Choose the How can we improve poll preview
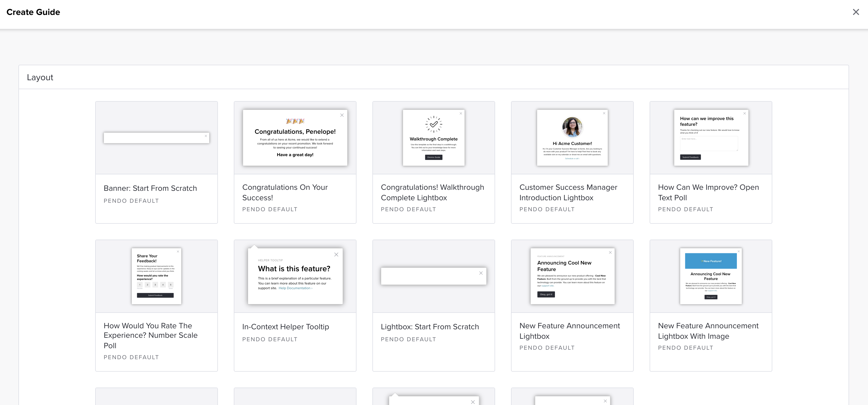 [711, 138]
